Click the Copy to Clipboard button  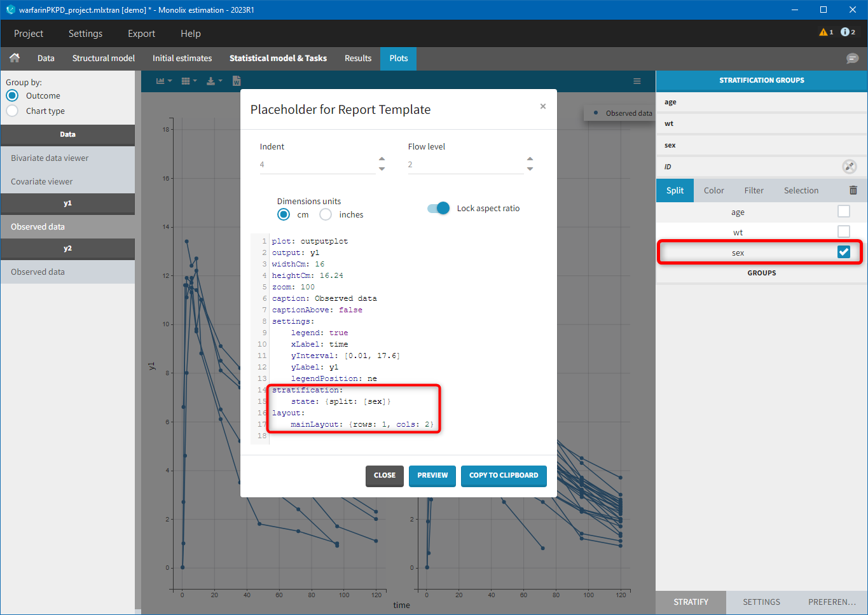(503, 475)
